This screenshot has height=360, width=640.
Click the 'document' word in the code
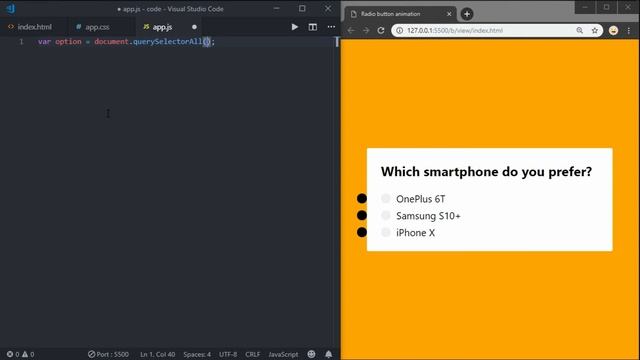(111, 41)
